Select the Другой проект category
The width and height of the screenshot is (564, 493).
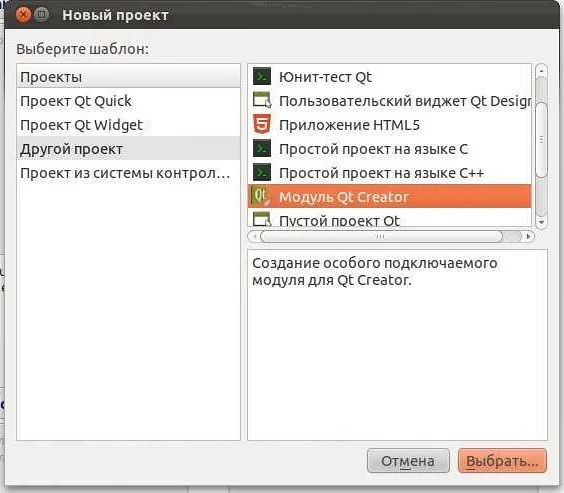click(128, 149)
